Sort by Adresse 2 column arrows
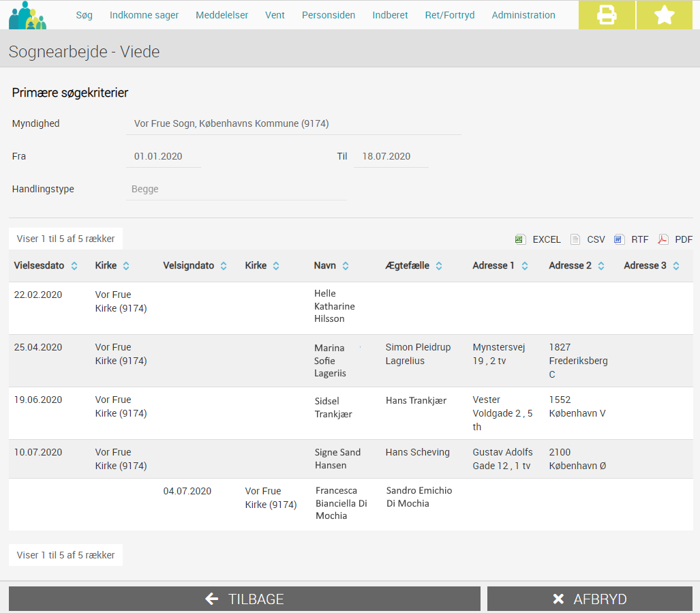Image resolution: width=700 pixels, height=613 pixels. 601,266
